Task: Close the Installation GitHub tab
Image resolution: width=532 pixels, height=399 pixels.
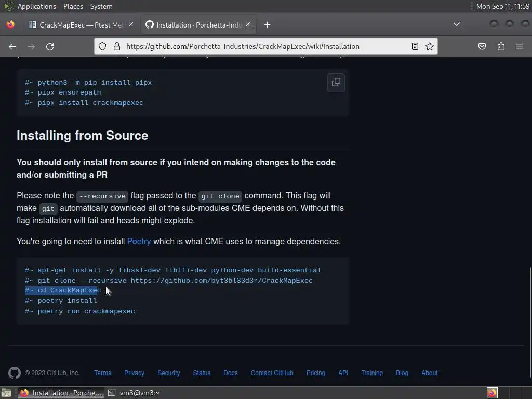Action: (x=248, y=25)
